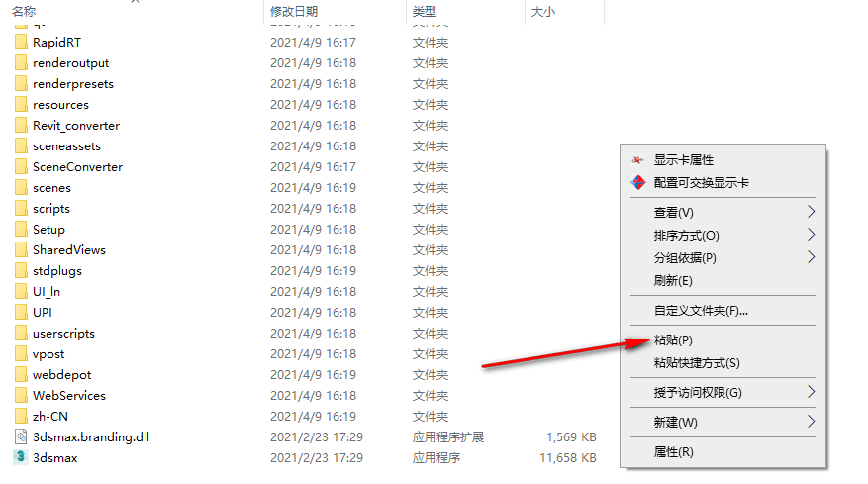Viewport: 868px width, 484px height.
Task: Expand the 新建(W) submenu arrow
Action: (x=811, y=422)
